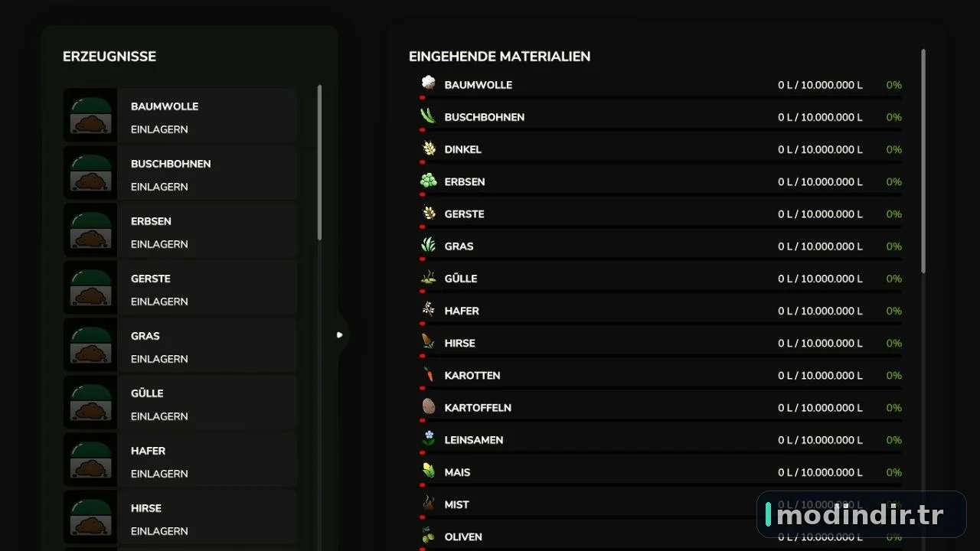This screenshot has width=980, height=551.
Task: Select the Baumwolle Einlagern product entry
Action: click(x=180, y=116)
